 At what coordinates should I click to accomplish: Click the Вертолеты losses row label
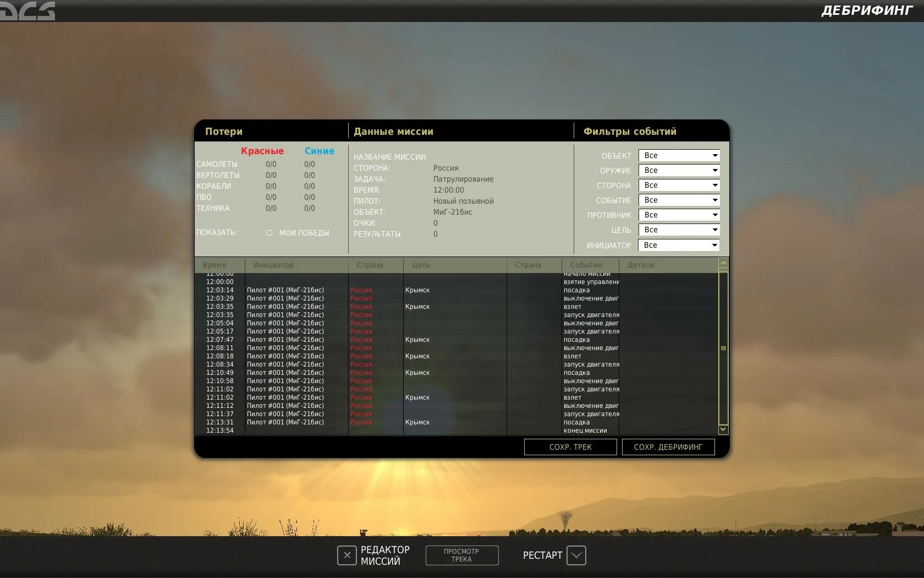[x=218, y=175]
